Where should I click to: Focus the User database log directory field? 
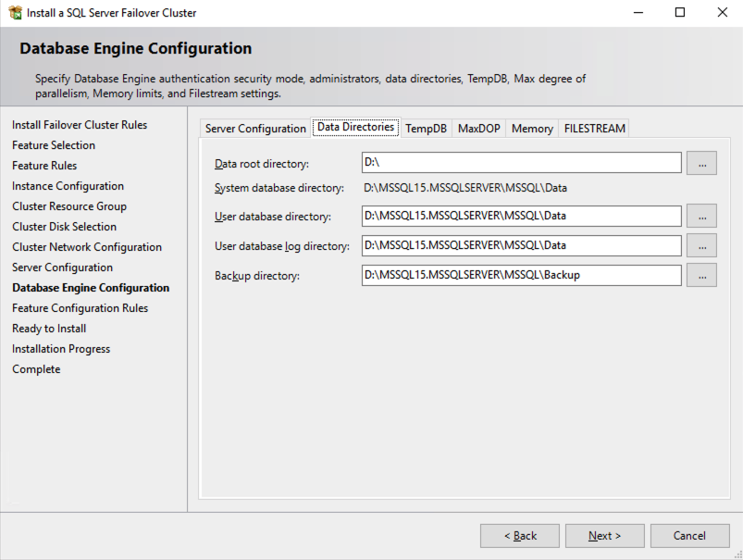(x=522, y=246)
